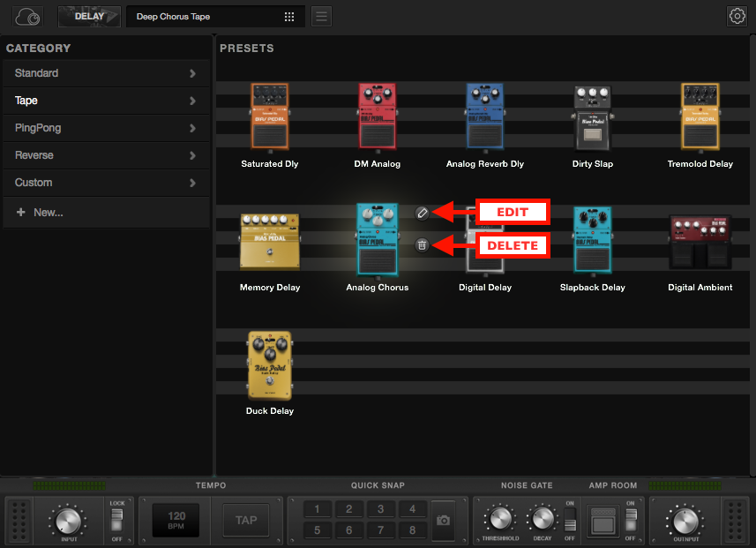The image size is (756, 548).
Task: Click the Noise Gate THRESHOLD knob
Action: tap(500, 519)
